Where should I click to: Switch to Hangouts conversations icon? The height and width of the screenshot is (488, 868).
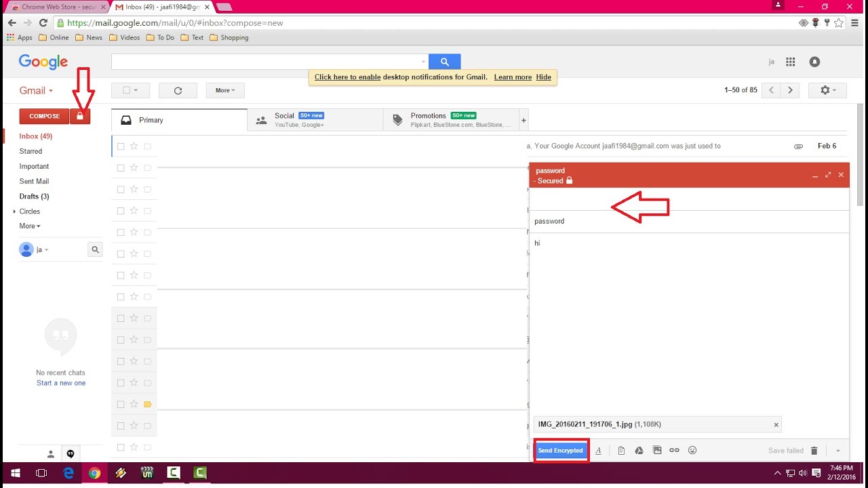click(x=70, y=454)
